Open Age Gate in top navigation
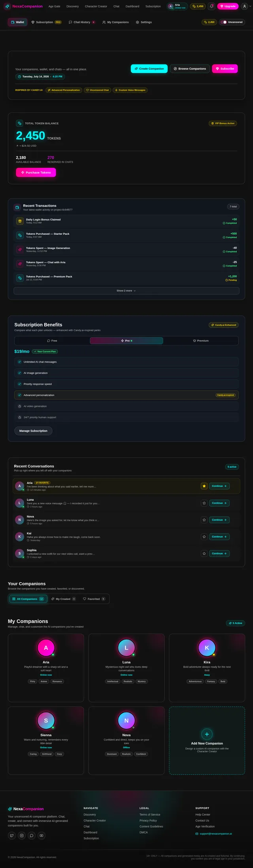This screenshot has height=868, width=253. click(54, 6)
